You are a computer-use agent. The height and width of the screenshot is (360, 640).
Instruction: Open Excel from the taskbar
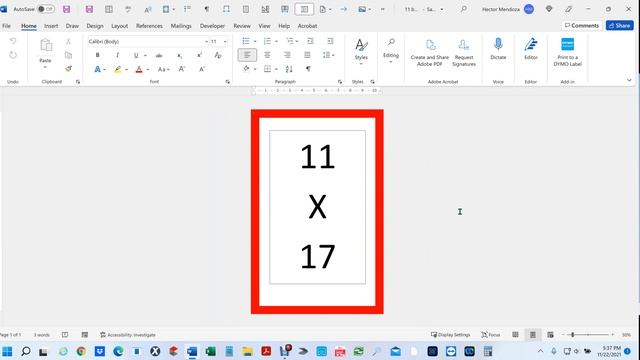211,351
